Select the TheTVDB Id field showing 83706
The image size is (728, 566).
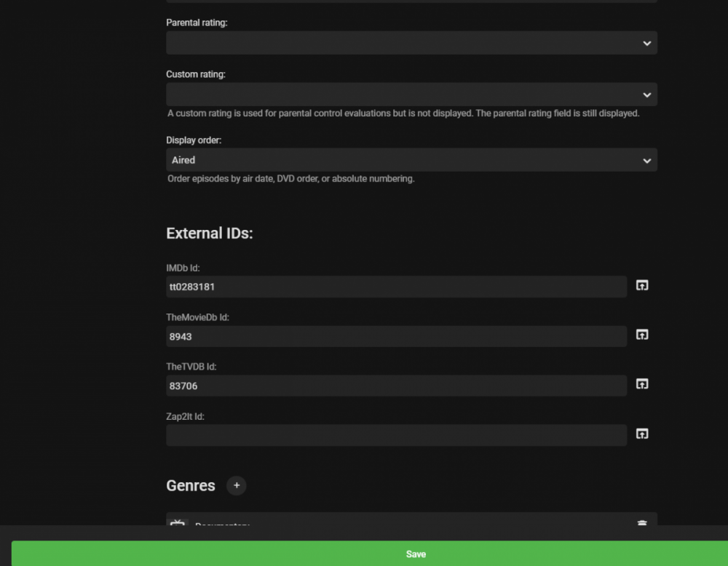click(x=396, y=386)
